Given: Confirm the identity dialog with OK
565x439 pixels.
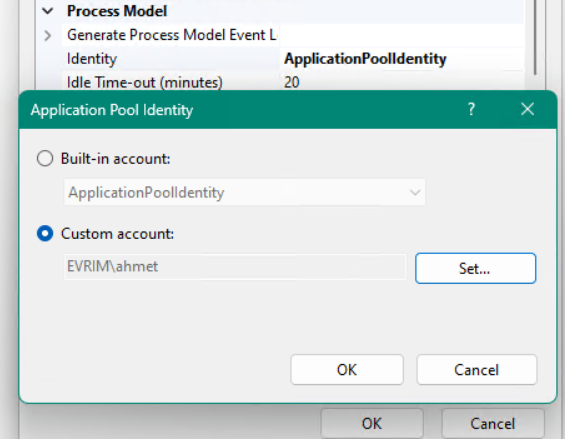Looking at the screenshot, I should (x=347, y=369).
